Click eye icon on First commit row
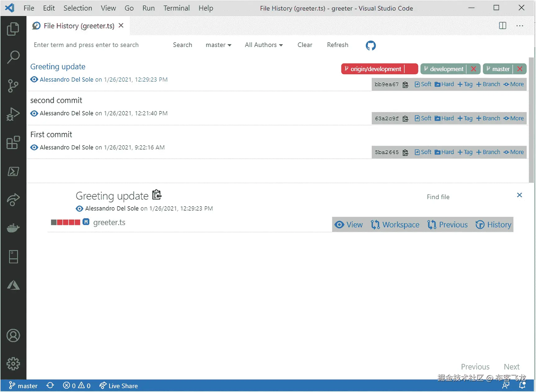536x392 pixels. tap(34, 148)
